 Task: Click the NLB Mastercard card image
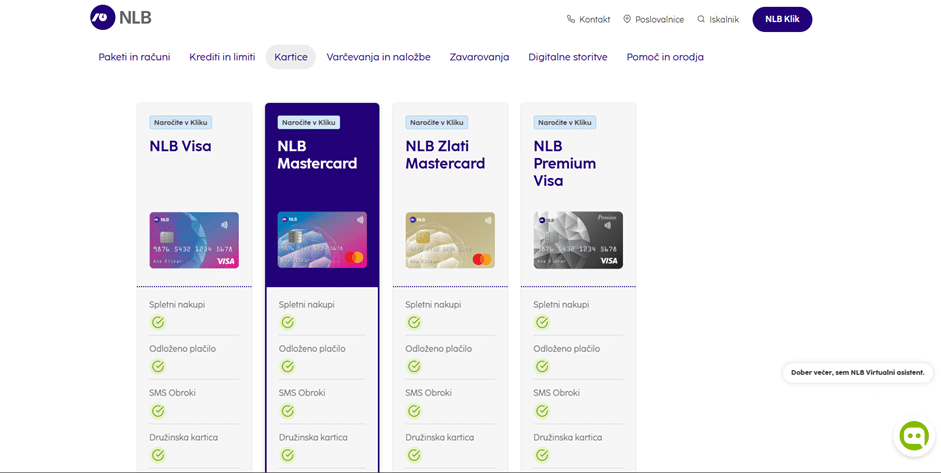click(322, 240)
